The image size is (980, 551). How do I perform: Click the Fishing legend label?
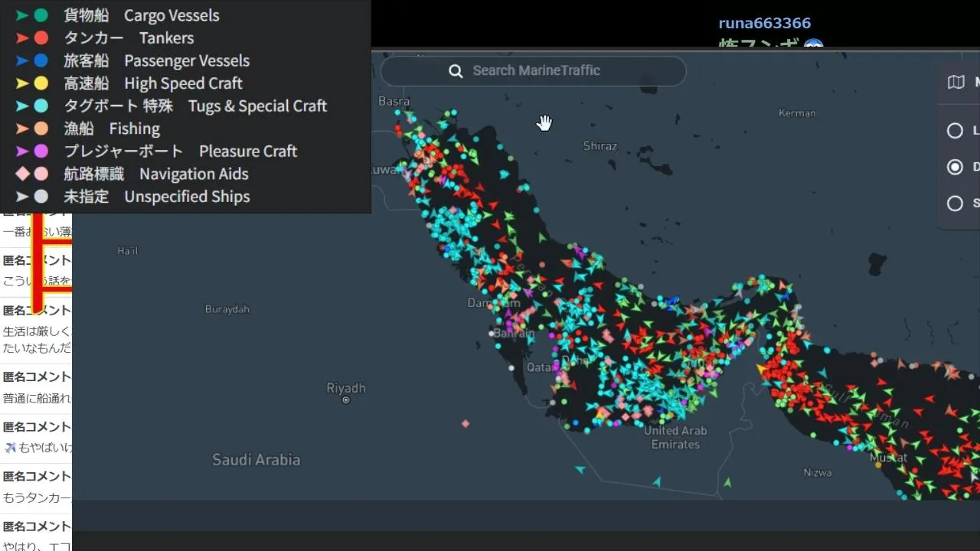click(x=112, y=129)
